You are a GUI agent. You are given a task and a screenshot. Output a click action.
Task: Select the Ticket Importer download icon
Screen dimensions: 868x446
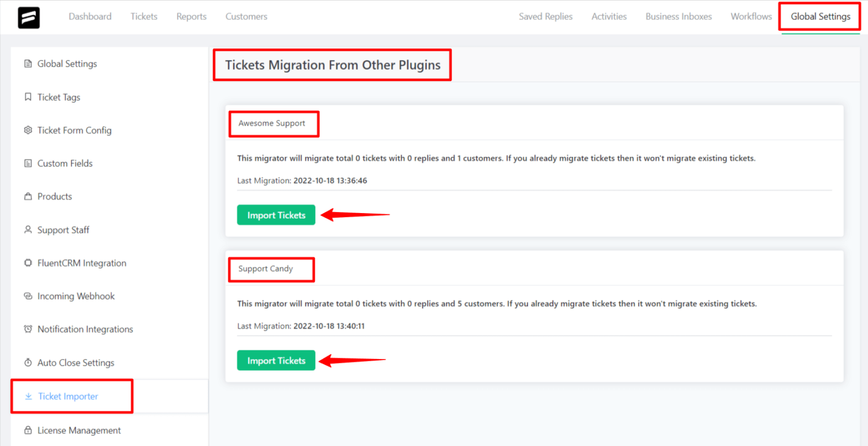coord(27,396)
